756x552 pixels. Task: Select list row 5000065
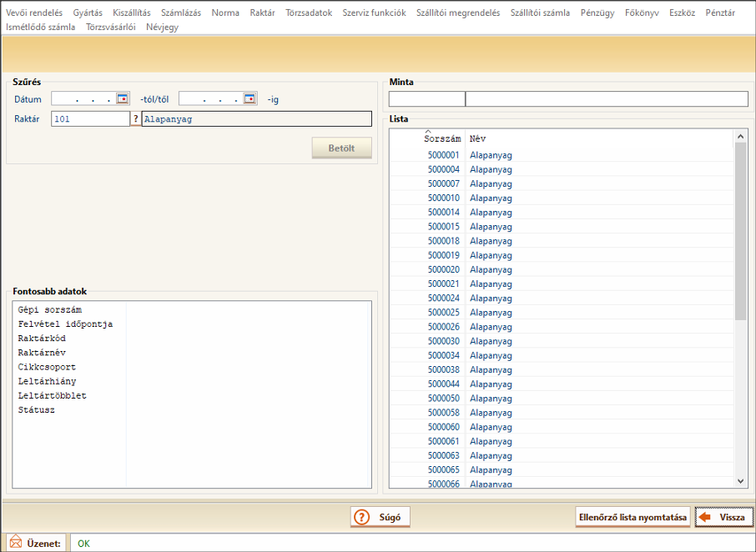pos(562,470)
